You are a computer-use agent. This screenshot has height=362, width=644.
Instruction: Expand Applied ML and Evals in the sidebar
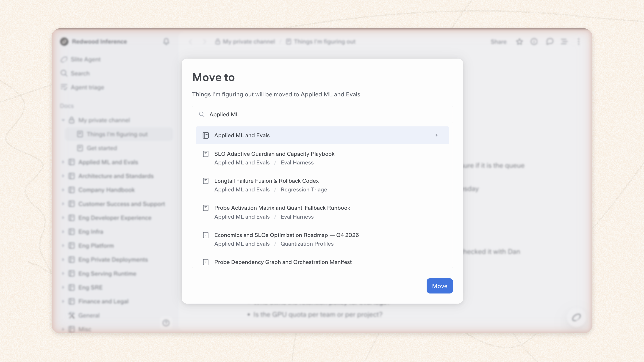click(63, 162)
